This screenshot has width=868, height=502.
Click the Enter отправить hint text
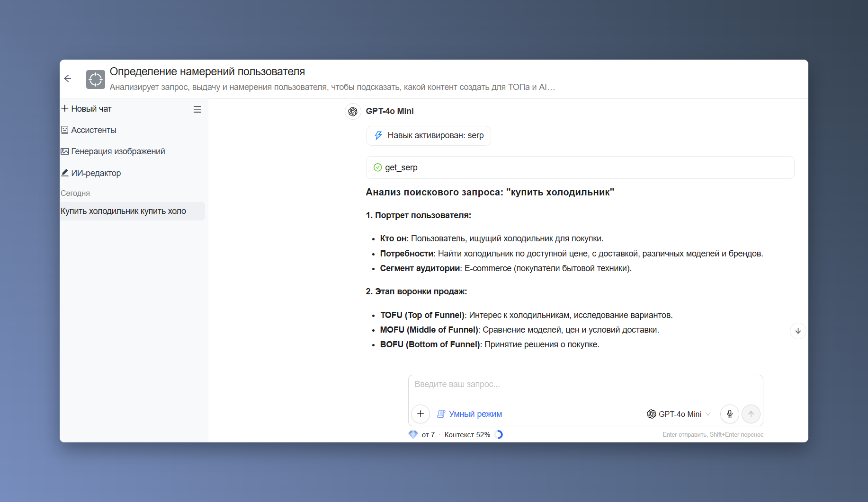(713, 434)
